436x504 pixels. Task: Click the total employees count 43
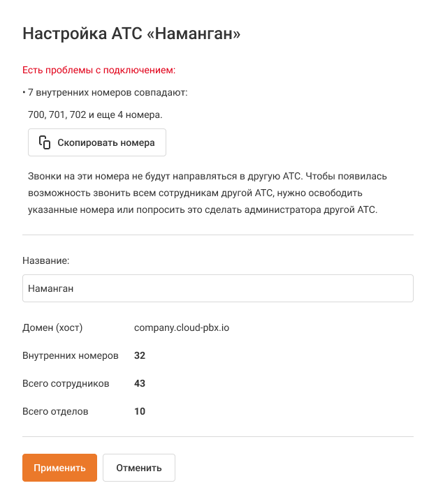140,383
